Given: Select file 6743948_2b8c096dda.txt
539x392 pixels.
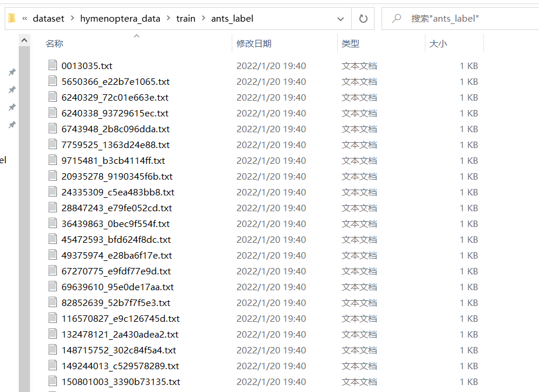Looking at the screenshot, I should point(115,129).
